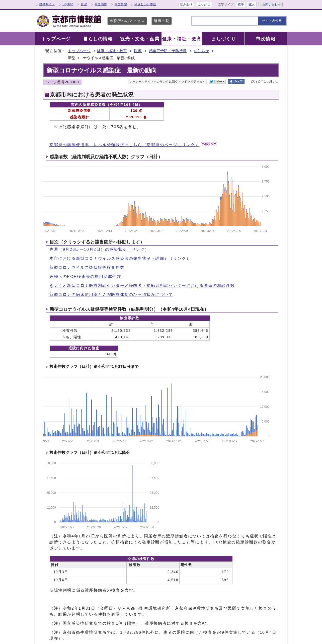Focus the site search input field
322x644 pixels.
pos(225,21)
